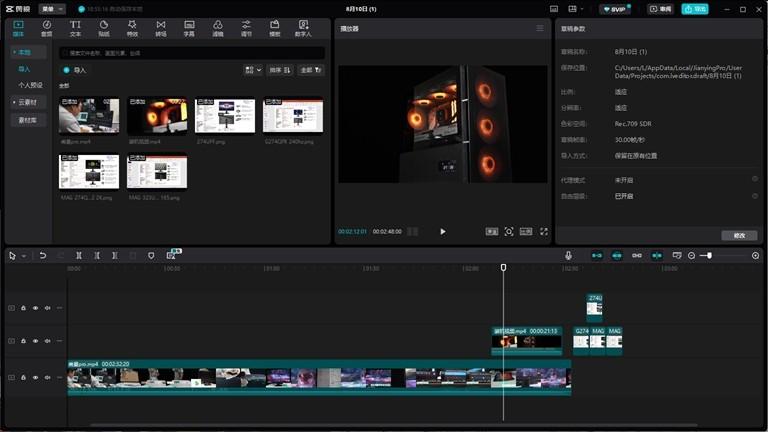Click the 导出 export button
The width and height of the screenshot is (768, 432).
point(695,9)
